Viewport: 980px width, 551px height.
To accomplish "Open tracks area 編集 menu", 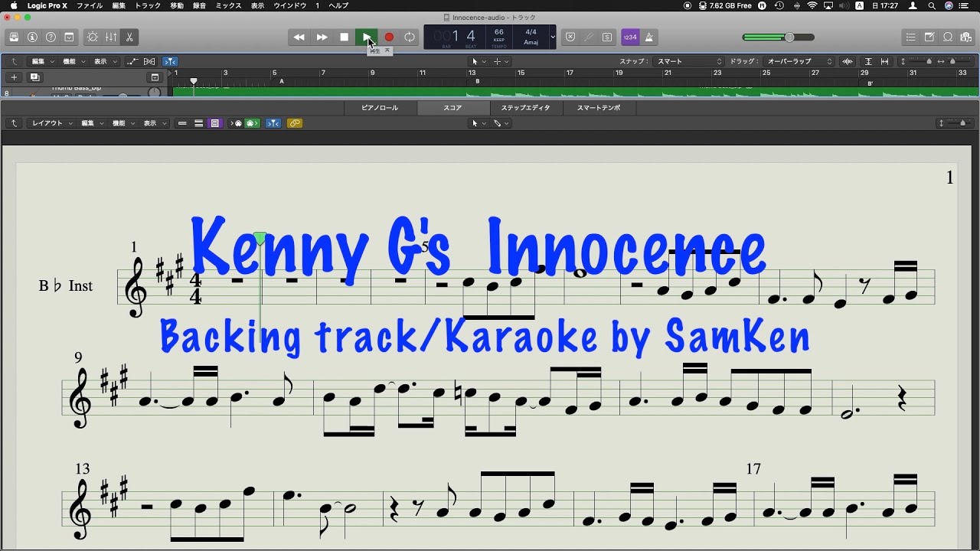I will click(42, 61).
